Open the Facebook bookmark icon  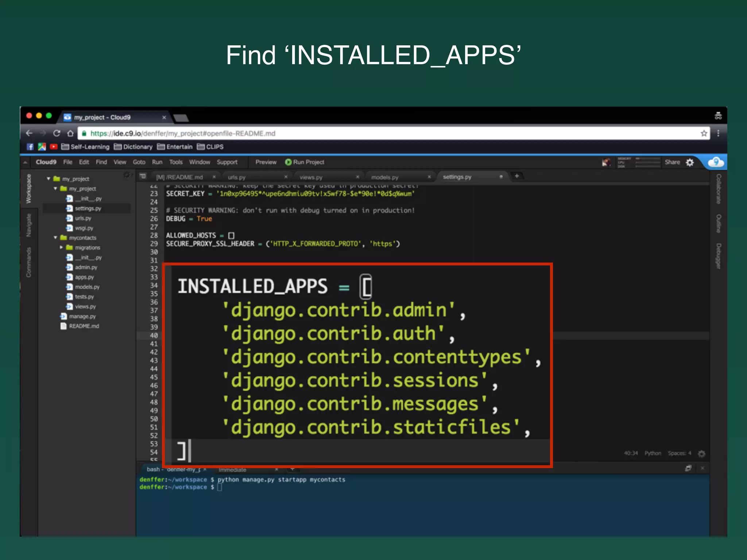click(30, 147)
